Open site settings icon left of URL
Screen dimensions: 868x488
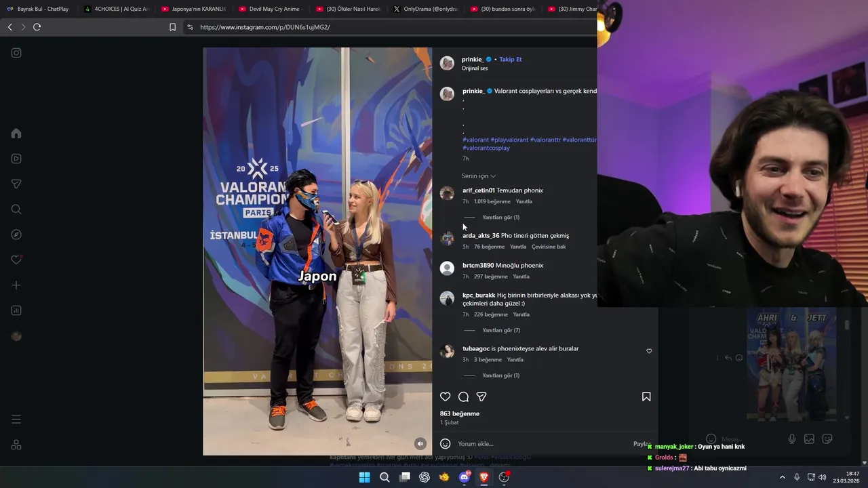point(190,27)
